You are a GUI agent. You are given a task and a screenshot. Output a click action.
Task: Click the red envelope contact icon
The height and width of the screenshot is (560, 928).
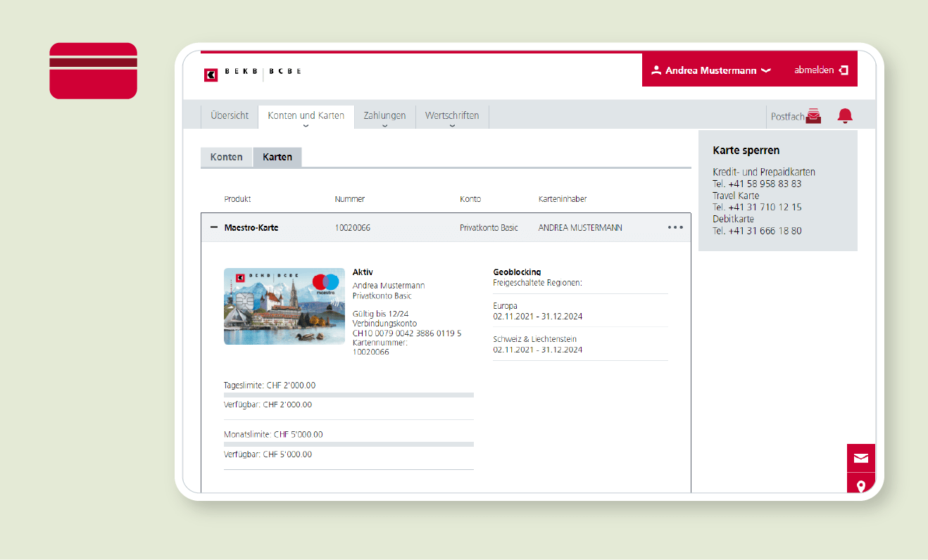[x=860, y=458]
